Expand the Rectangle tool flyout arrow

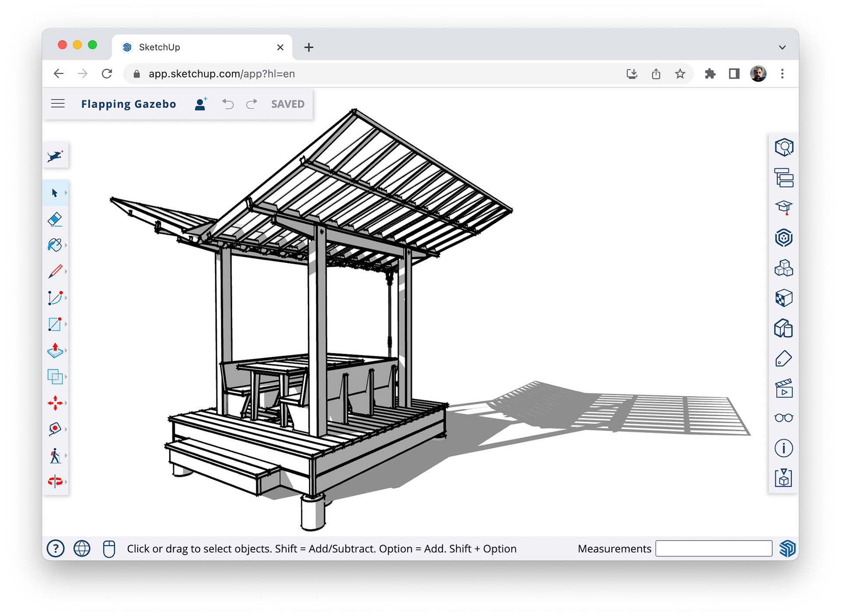pos(66,324)
